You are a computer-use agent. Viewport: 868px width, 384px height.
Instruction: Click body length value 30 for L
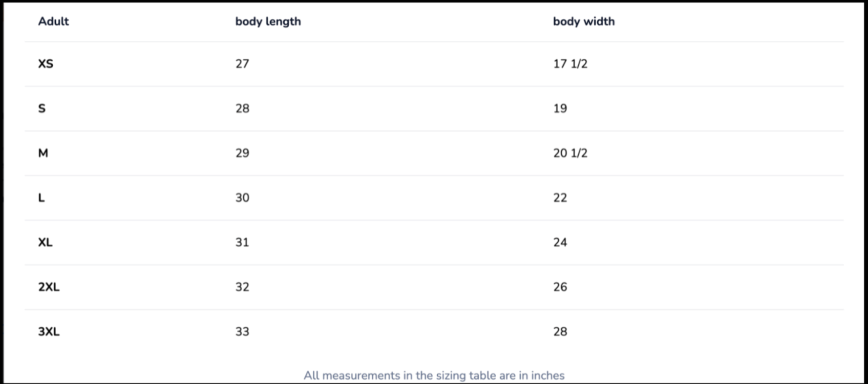[242, 198]
